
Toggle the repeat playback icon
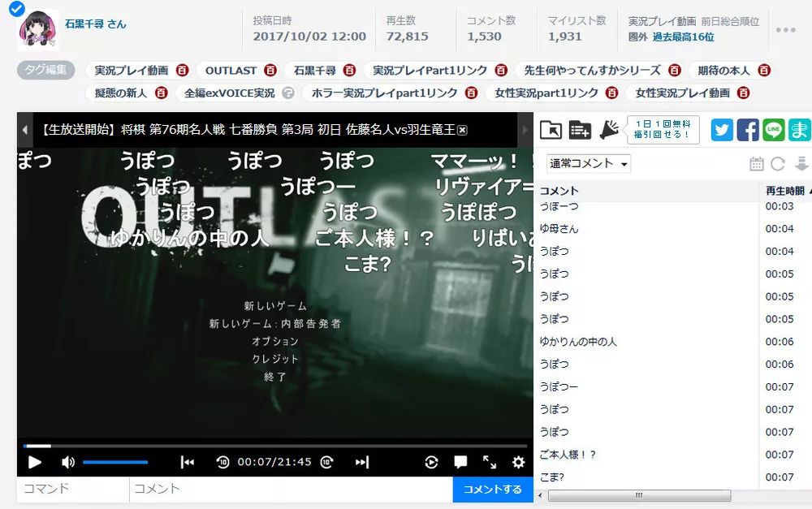(x=431, y=462)
